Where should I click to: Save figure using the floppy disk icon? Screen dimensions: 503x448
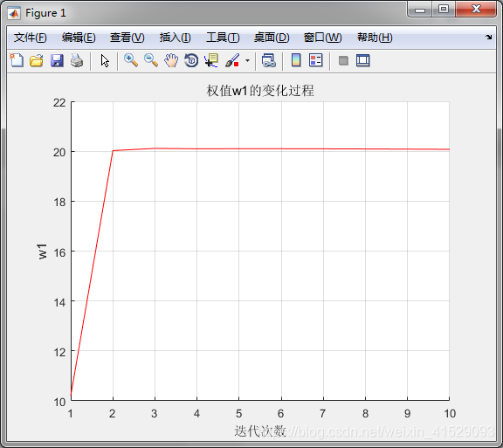[57, 60]
